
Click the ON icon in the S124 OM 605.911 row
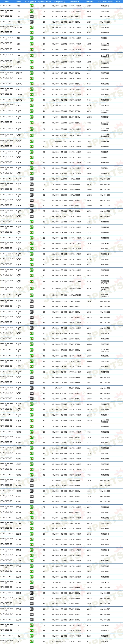[x=32, y=301]
